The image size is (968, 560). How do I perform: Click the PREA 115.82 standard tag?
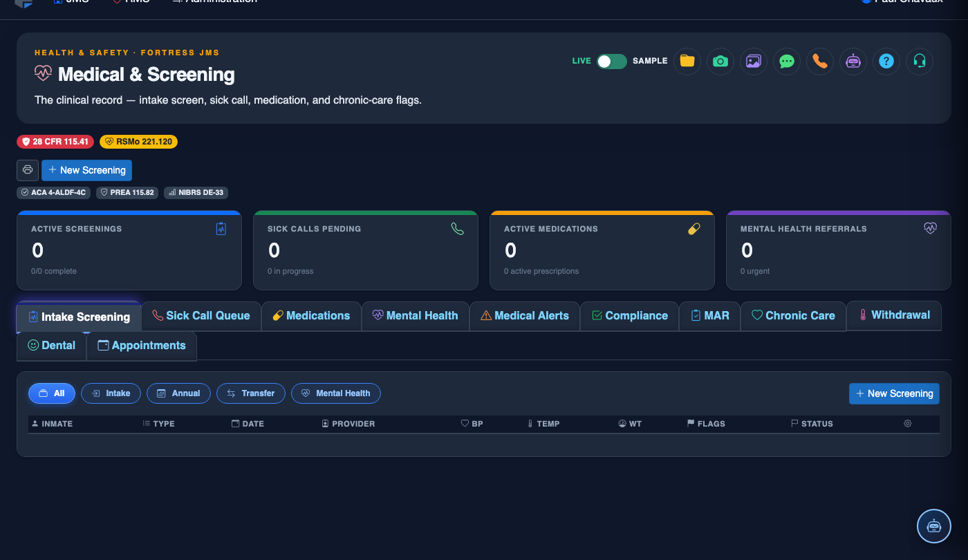(127, 193)
